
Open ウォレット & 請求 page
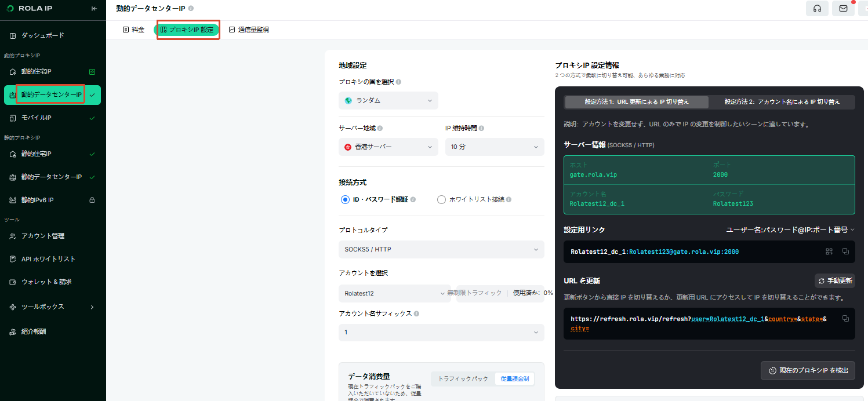tap(52, 282)
